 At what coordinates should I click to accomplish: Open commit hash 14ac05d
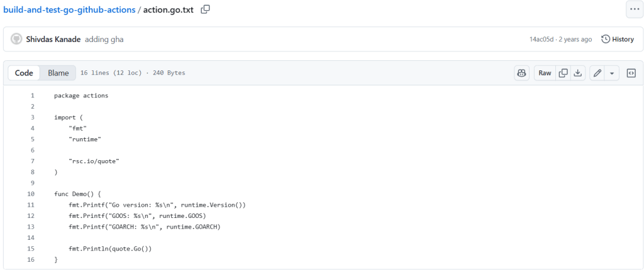[x=541, y=39]
